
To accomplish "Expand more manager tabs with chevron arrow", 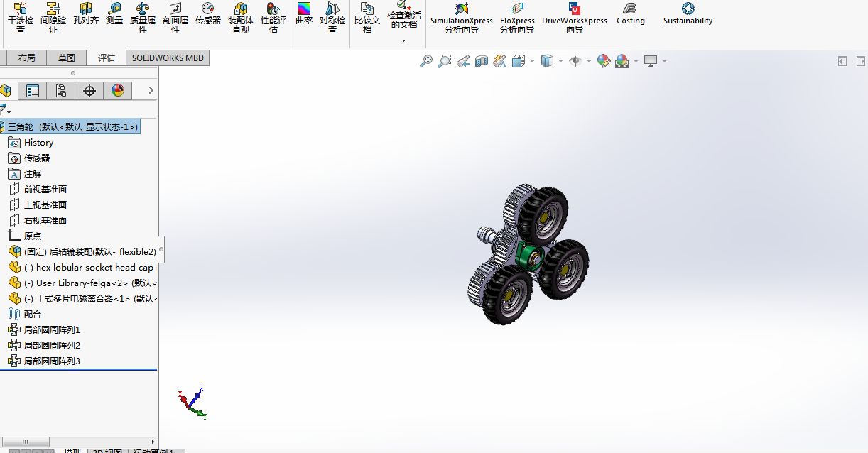I will pos(151,90).
